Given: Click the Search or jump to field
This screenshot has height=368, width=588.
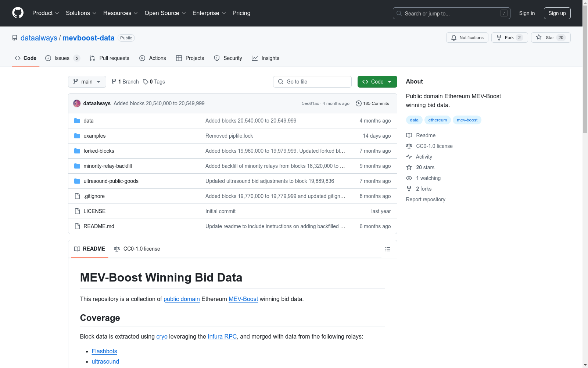Looking at the screenshot, I should [x=452, y=13].
